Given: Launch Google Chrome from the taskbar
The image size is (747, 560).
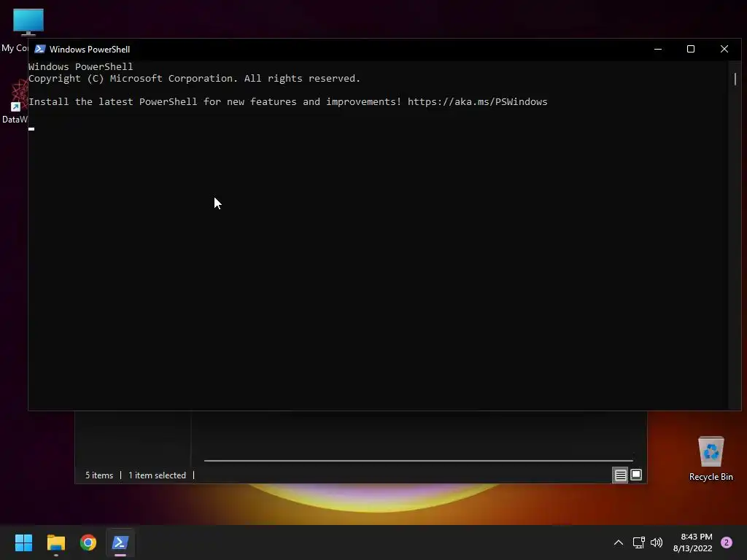Looking at the screenshot, I should click(88, 542).
